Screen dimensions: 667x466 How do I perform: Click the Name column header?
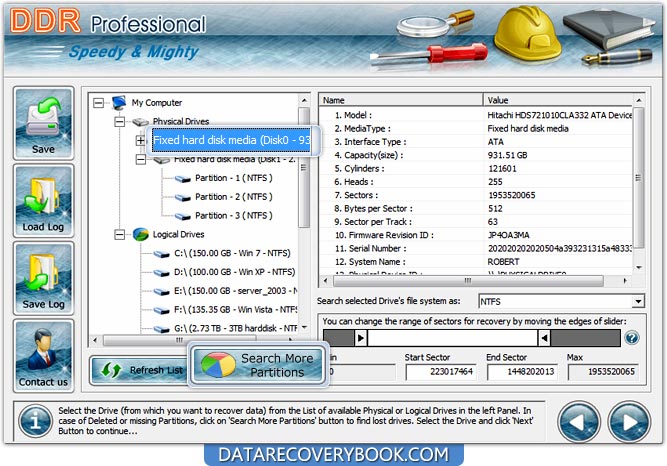[x=401, y=100]
